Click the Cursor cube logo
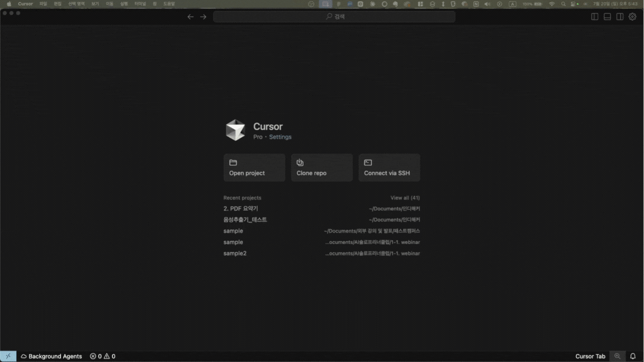644x362 pixels. 235,130
